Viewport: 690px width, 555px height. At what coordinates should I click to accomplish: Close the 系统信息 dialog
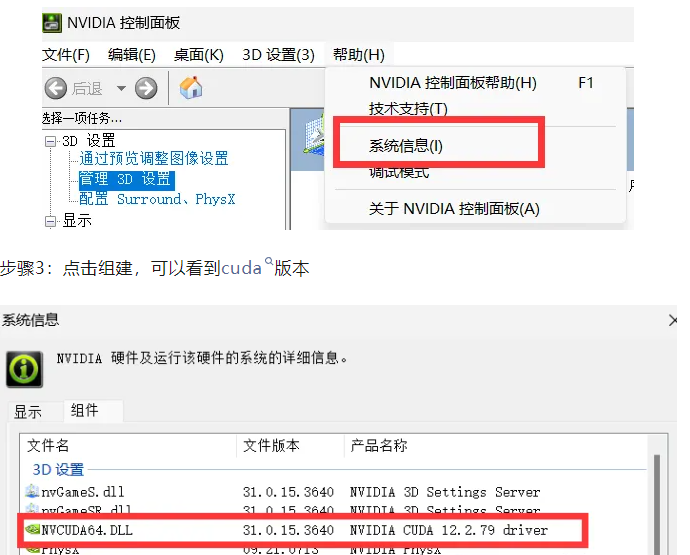673,320
